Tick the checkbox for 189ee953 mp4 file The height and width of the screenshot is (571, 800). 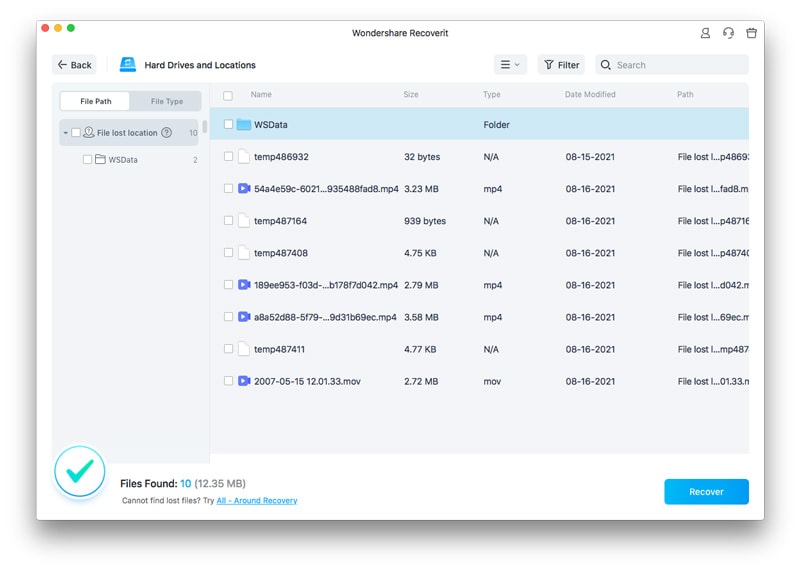(228, 284)
